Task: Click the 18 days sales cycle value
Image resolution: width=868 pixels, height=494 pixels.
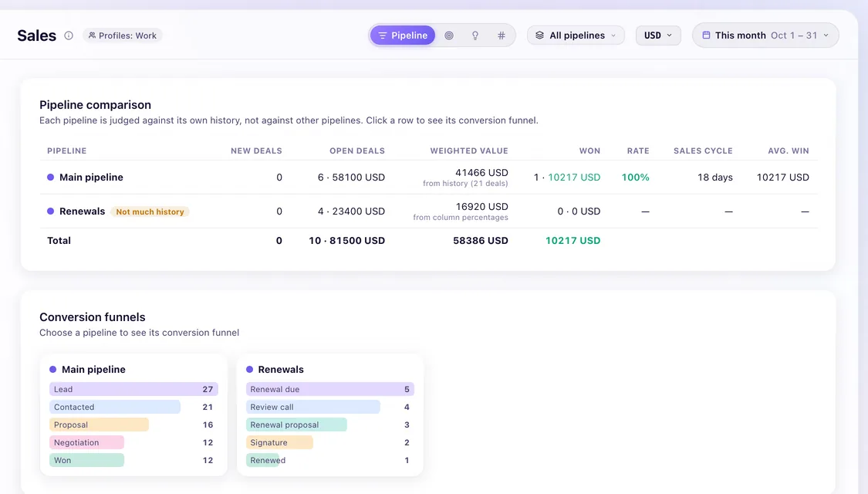Action: tap(715, 178)
